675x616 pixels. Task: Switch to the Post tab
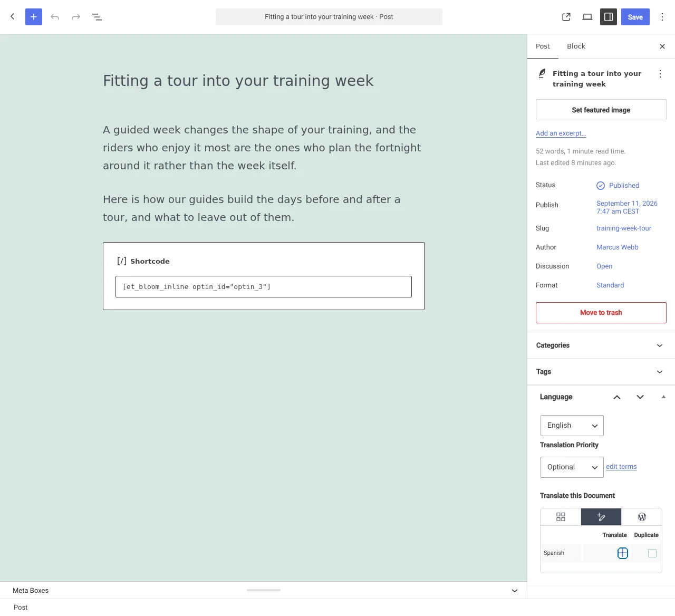(x=543, y=46)
